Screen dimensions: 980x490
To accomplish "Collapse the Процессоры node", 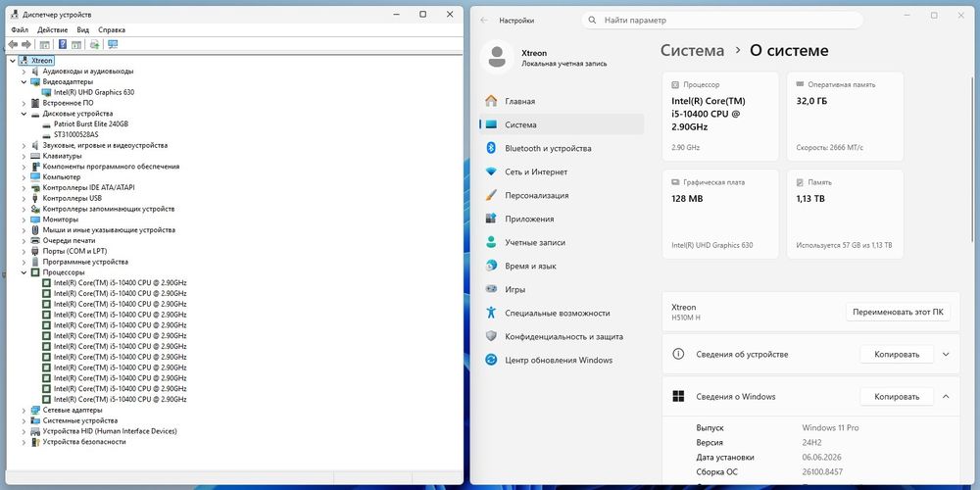I will click(24, 272).
